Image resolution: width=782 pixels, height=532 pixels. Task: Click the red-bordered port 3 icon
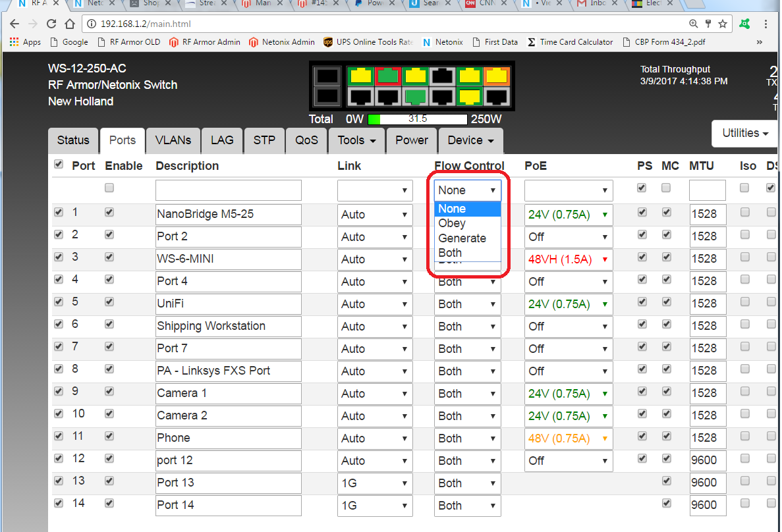coord(387,76)
